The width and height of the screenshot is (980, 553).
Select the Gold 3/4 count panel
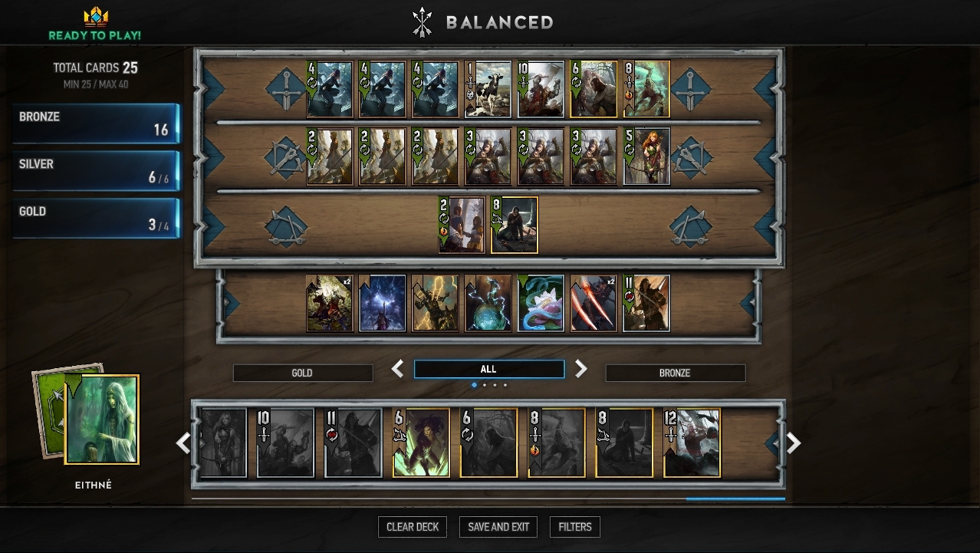pos(95,219)
